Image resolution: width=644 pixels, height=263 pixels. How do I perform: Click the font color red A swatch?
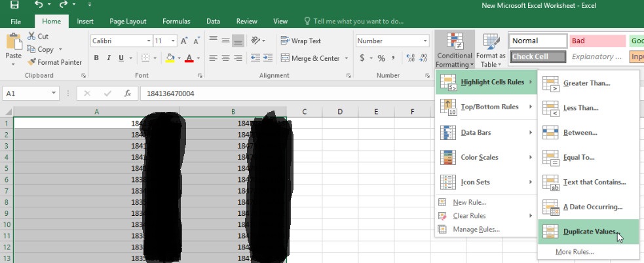coord(189,58)
